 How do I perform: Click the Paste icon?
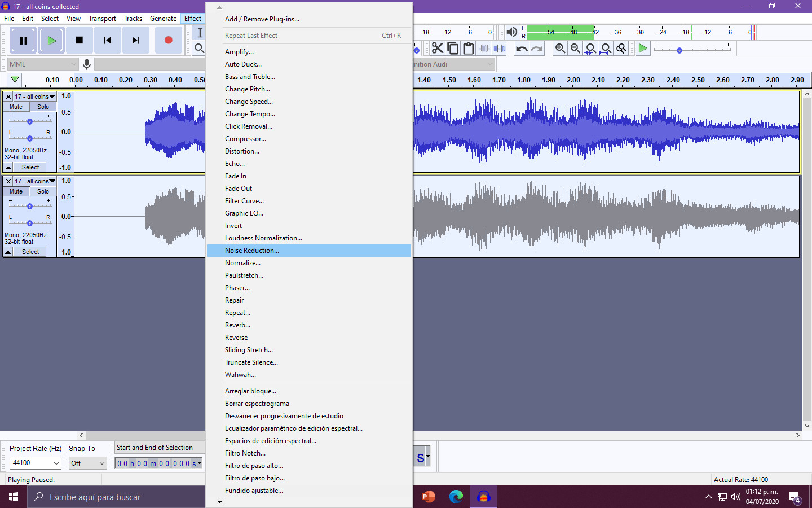(469, 49)
